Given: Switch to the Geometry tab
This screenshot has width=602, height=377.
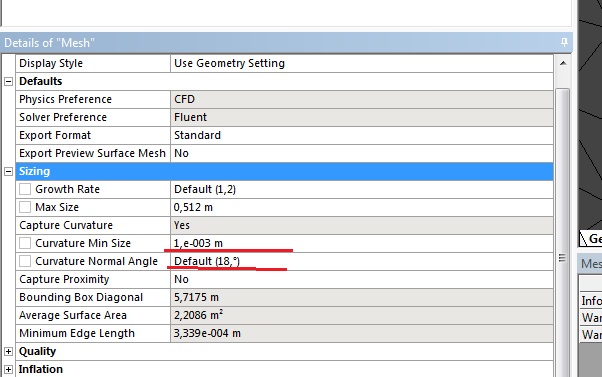Looking at the screenshot, I should tap(590, 239).
